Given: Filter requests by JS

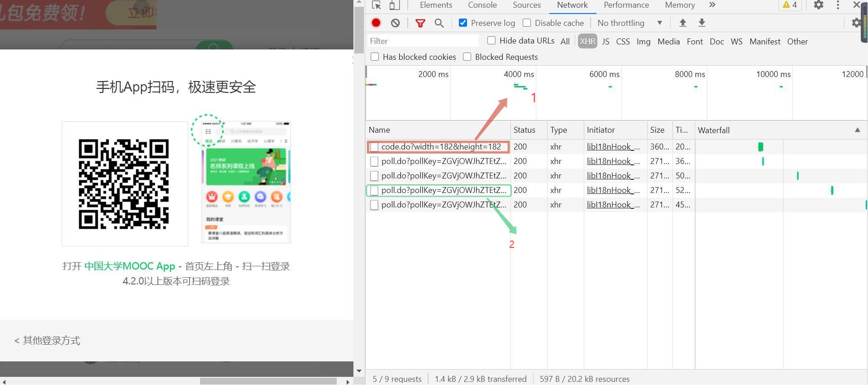Looking at the screenshot, I should tap(606, 41).
